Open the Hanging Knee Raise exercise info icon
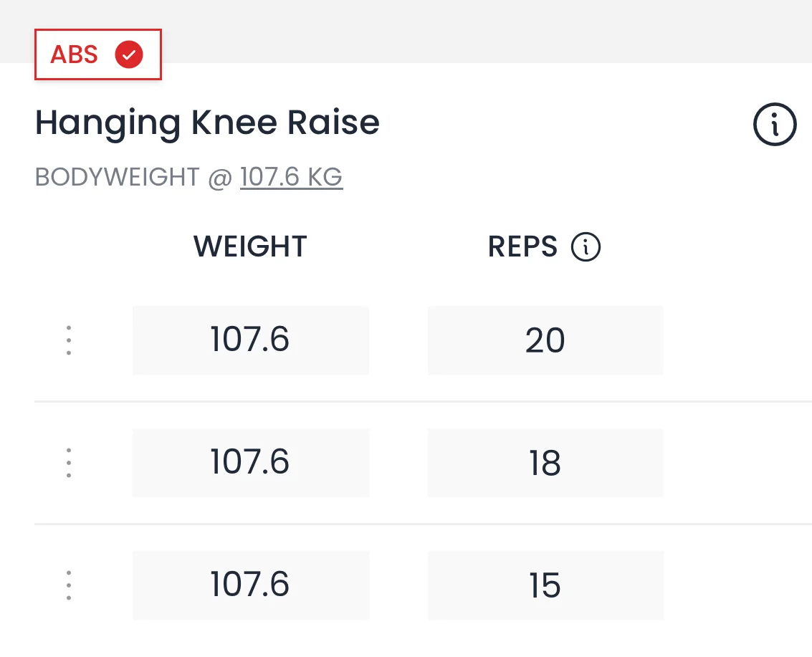812x657 pixels. [x=775, y=125]
